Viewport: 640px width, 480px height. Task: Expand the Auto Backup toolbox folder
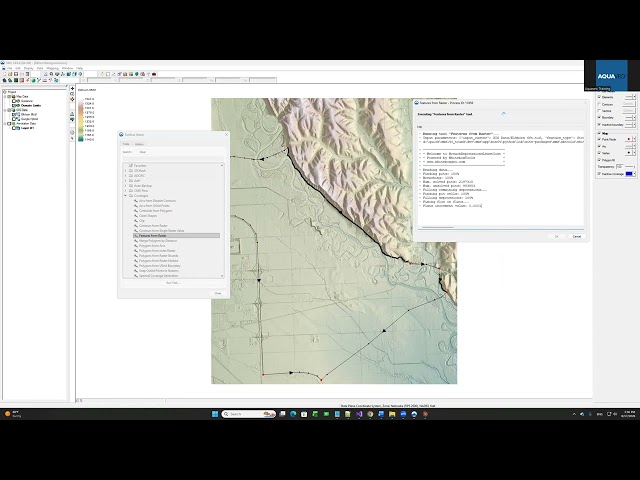click(x=126, y=186)
